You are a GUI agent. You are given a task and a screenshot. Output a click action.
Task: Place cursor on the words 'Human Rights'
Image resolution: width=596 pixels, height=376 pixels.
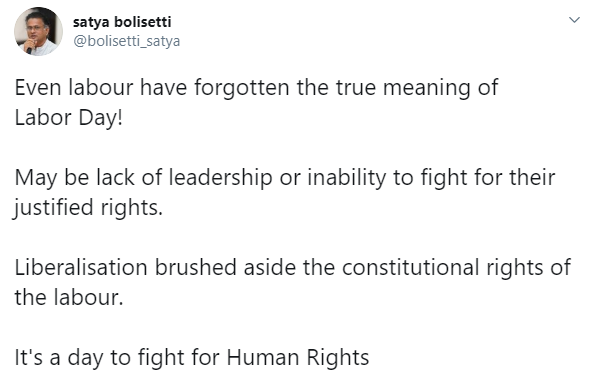298,358
